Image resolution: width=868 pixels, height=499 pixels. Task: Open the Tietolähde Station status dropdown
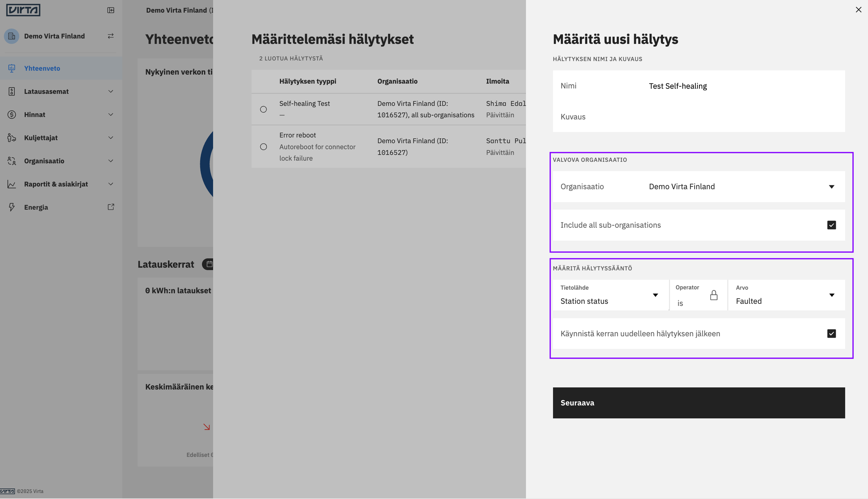(611, 295)
